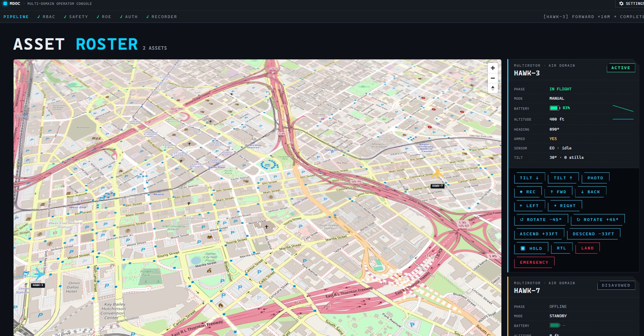
Task: Click the 30° · 0 stills tilt value
Action: pos(566,157)
